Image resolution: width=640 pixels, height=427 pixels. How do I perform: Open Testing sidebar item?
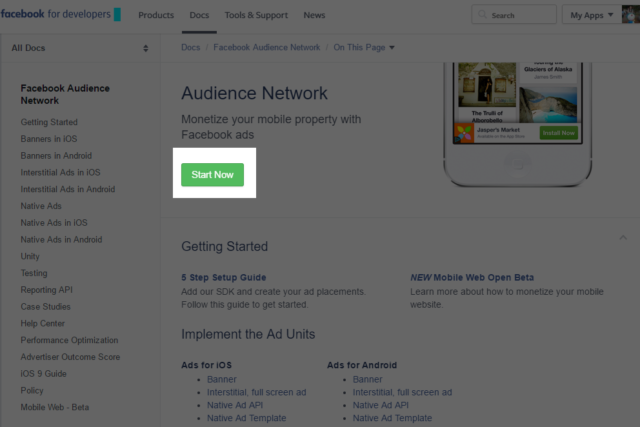[34, 273]
